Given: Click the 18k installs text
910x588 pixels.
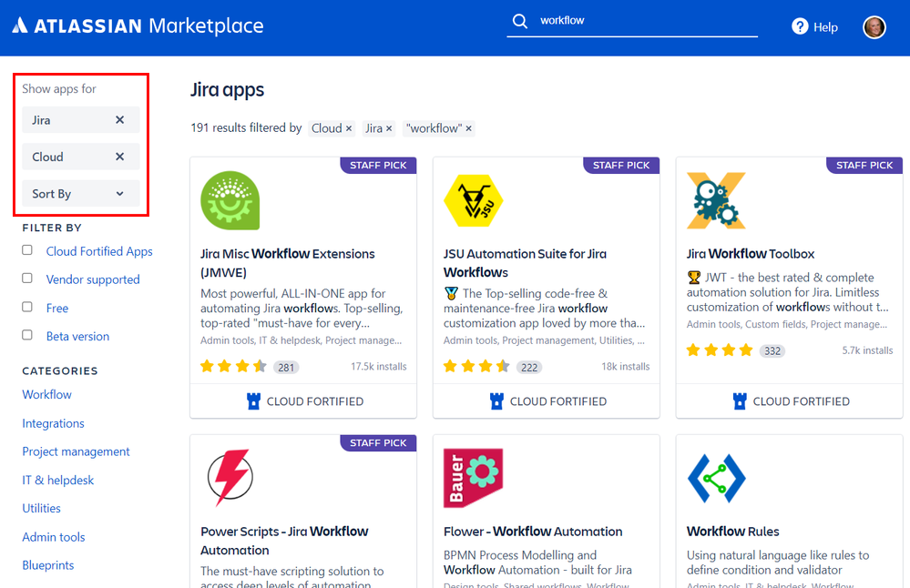Looking at the screenshot, I should (626, 367).
